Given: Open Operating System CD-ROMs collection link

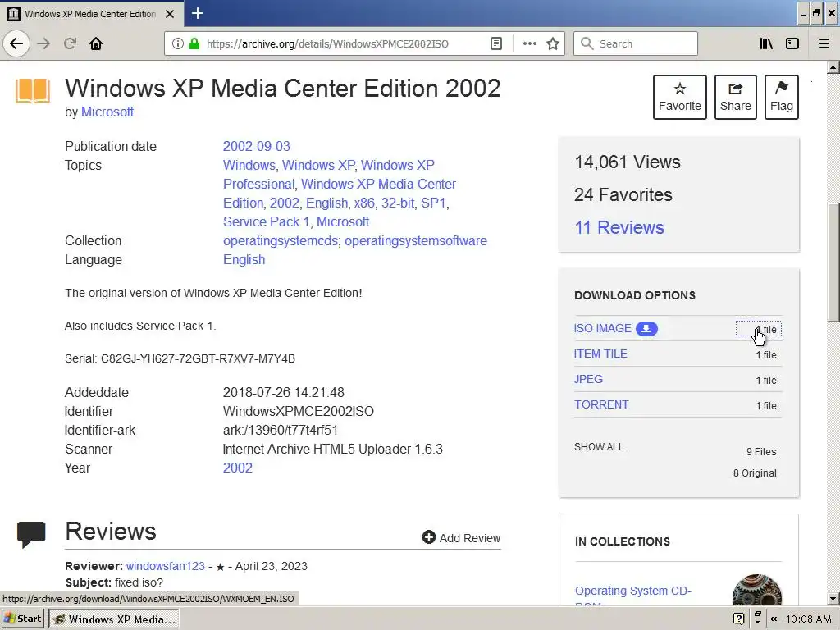Looking at the screenshot, I should tap(633, 596).
